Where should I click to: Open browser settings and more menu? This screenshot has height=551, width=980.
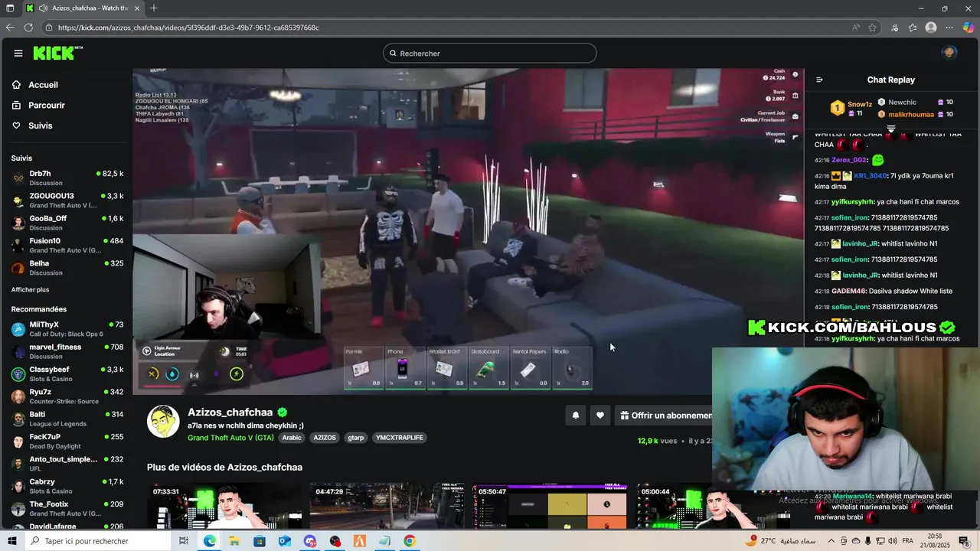point(949,28)
